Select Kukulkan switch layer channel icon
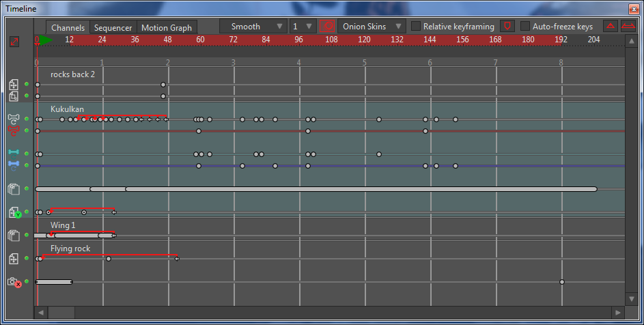This screenshot has height=325, width=644. point(14,189)
